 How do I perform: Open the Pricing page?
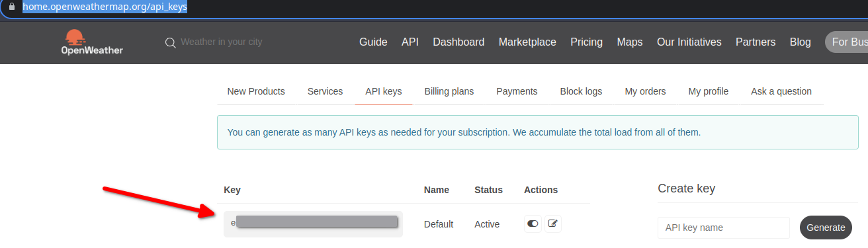click(587, 42)
